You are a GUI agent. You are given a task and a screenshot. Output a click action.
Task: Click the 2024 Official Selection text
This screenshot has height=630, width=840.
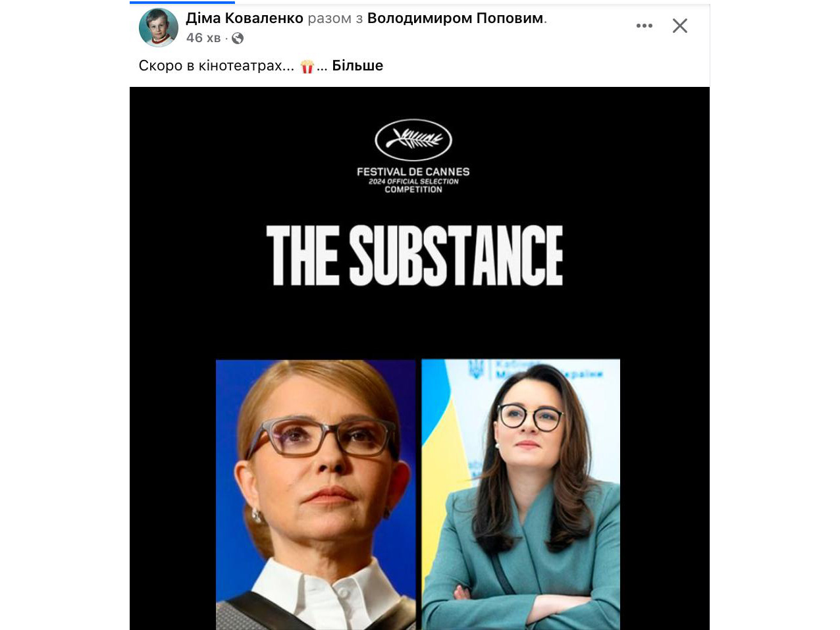coord(413,181)
